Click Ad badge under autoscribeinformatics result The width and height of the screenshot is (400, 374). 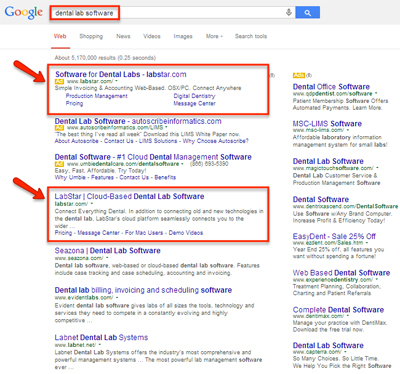(x=59, y=128)
